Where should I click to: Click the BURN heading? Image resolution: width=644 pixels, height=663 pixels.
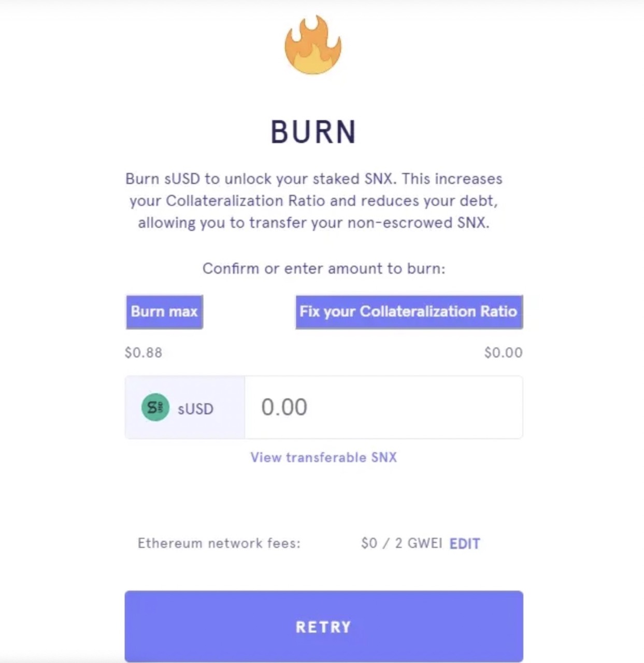tap(313, 131)
